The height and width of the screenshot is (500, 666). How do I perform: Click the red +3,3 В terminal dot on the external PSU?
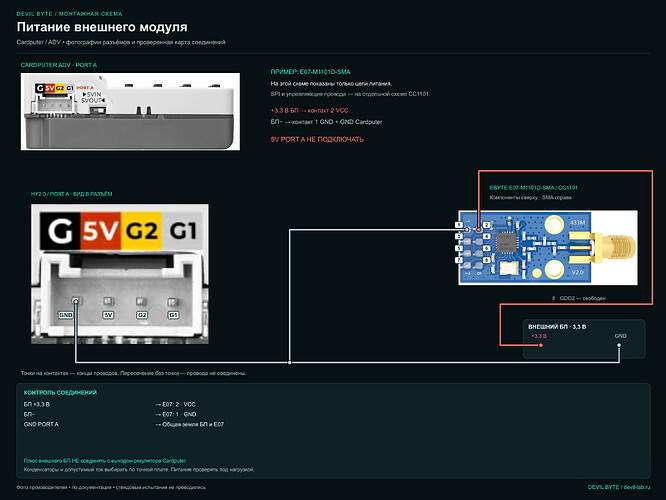tap(541, 345)
